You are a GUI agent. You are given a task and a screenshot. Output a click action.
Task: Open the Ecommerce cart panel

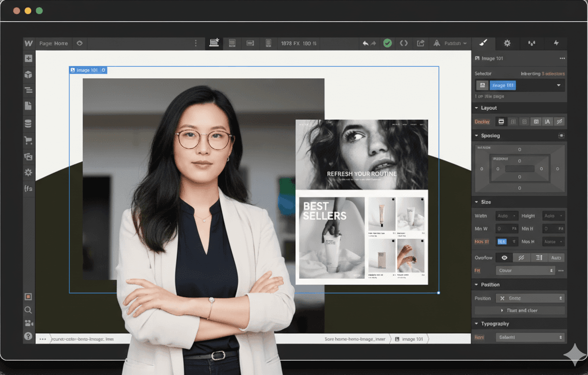click(28, 141)
